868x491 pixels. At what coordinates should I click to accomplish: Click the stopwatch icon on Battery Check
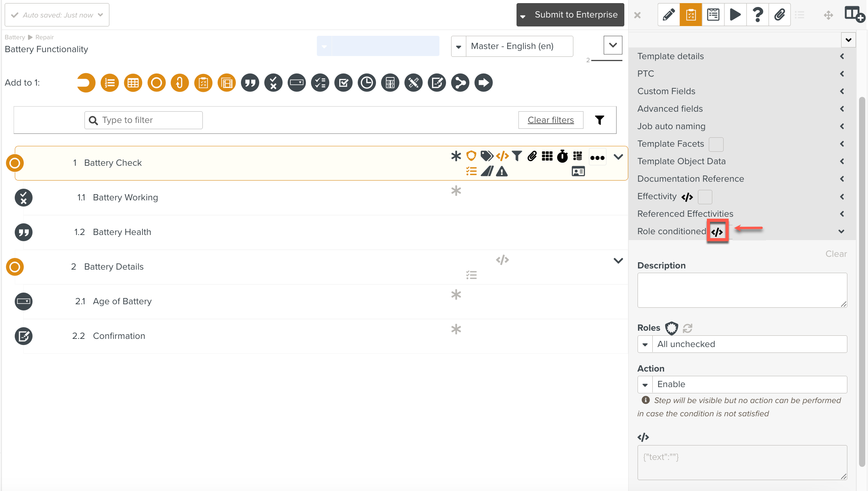[x=562, y=156]
